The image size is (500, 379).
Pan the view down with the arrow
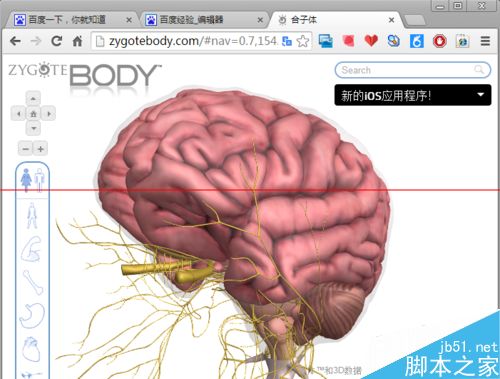pyautogui.click(x=33, y=128)
